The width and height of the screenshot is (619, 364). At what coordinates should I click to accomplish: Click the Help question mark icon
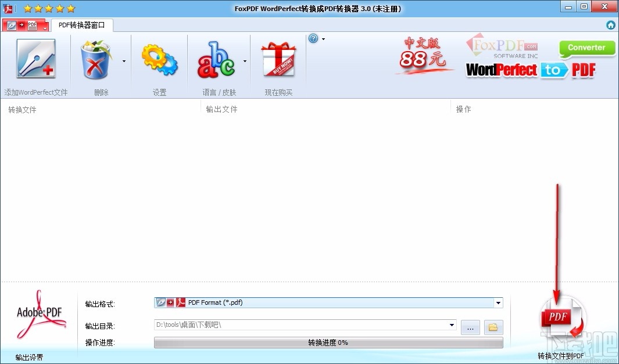point(313,38)
